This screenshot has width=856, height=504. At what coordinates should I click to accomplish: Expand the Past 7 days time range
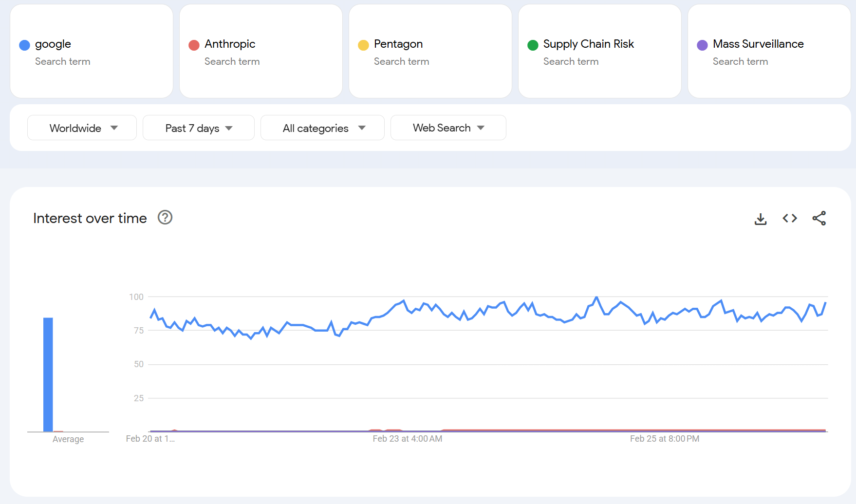coord(198,128)
